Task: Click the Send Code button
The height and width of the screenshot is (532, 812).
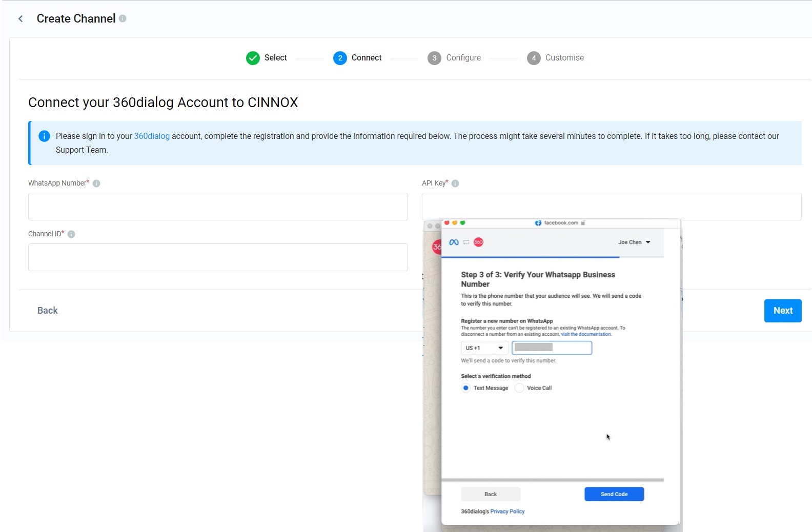Action: pyautogui.click(x=614, y=494)
